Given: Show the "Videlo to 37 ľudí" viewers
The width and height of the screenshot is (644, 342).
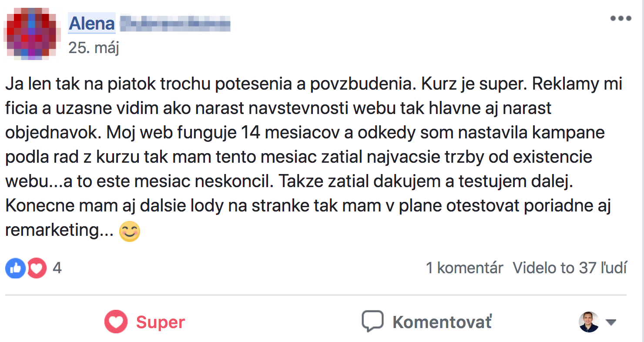Looking at the screenshot, I should coord(570,268).
